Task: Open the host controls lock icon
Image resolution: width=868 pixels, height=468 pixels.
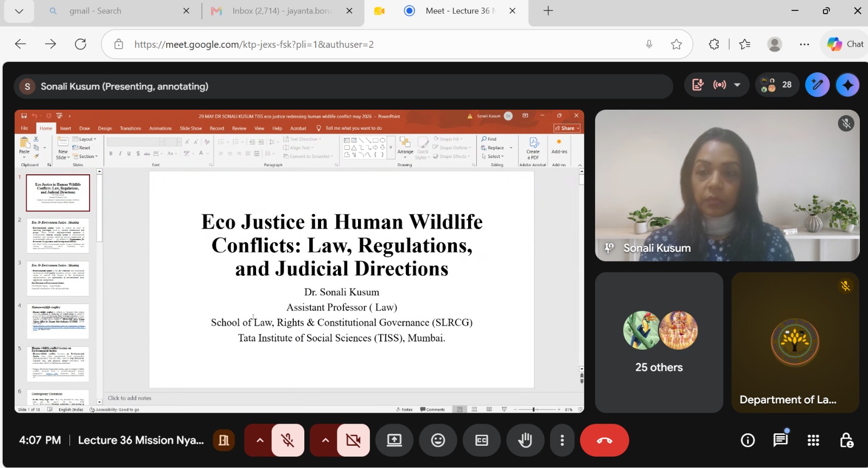Action: pyautogui.click(x=846, y=440)
